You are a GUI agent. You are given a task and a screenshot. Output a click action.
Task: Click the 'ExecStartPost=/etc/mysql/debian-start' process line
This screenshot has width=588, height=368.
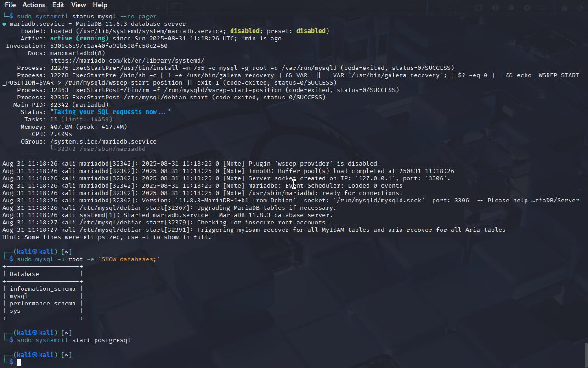(171, 98)
